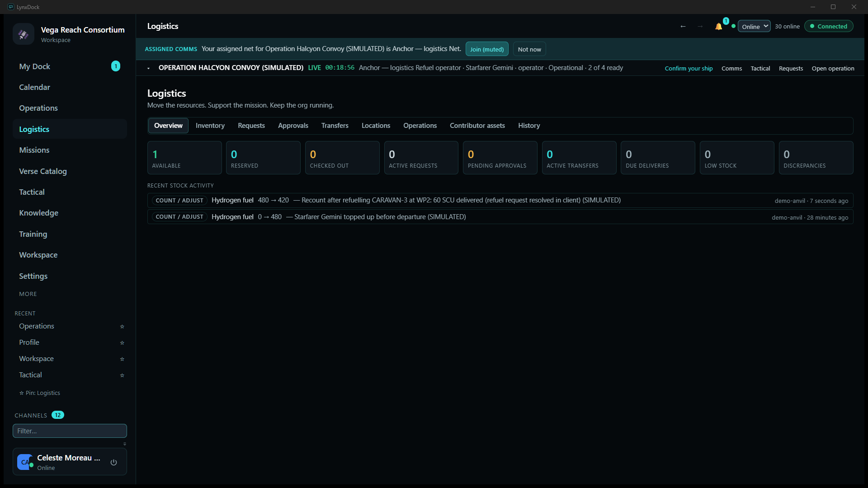Open Comms from the operation bar
The image size is (868, 488).
point(731,68)
